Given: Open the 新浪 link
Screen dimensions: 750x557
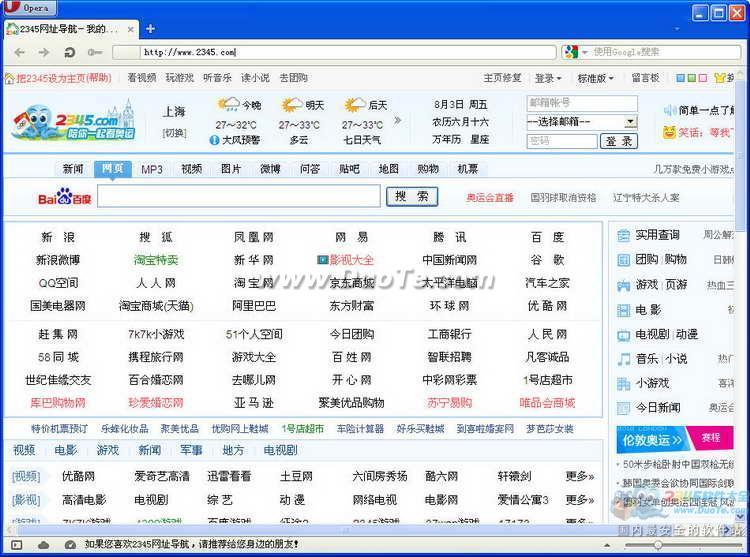Looking at the screenshot, I should (58, 237).
